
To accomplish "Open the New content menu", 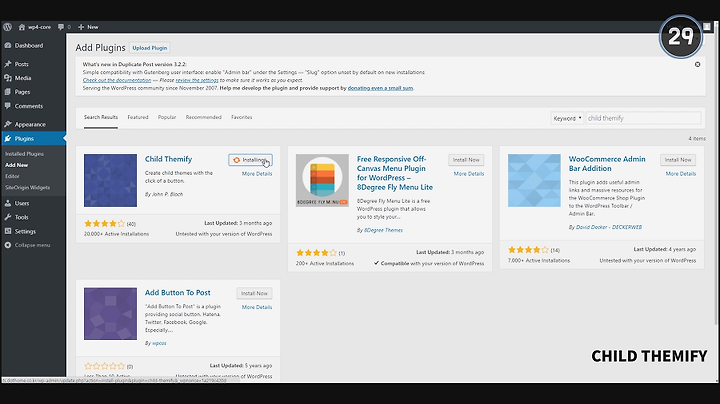I will (88, 27).
